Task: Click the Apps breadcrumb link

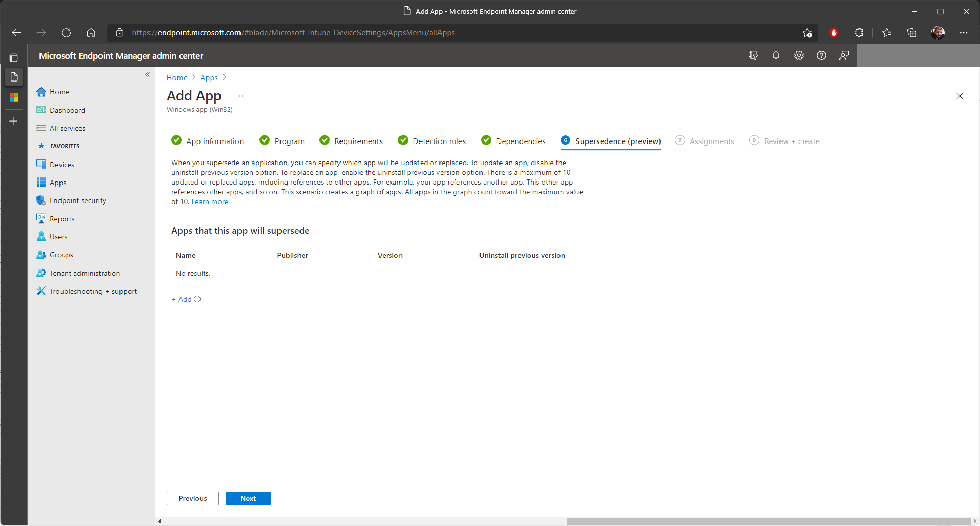Action: coord(209,78)
